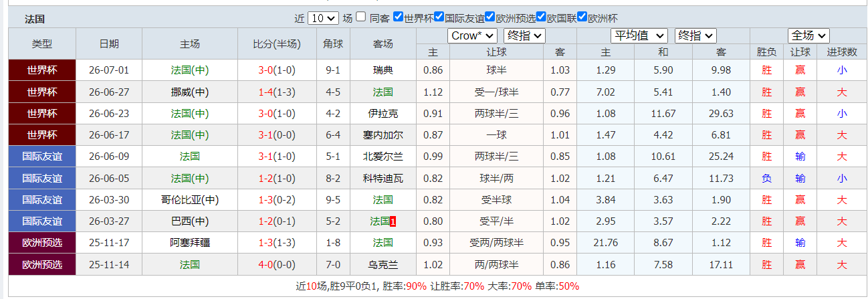
Task: Click 国际友谊 type cell dated 26-06-09
Action: point(42,157)
